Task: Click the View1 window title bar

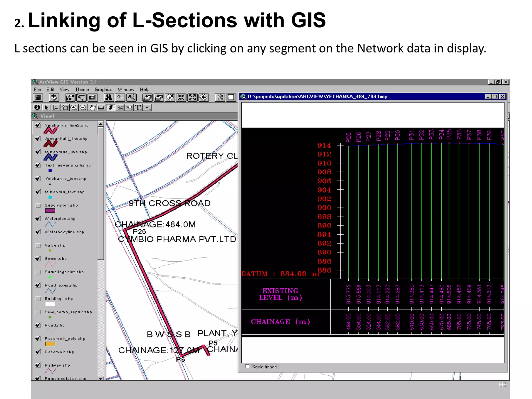Action: point(134,116)
